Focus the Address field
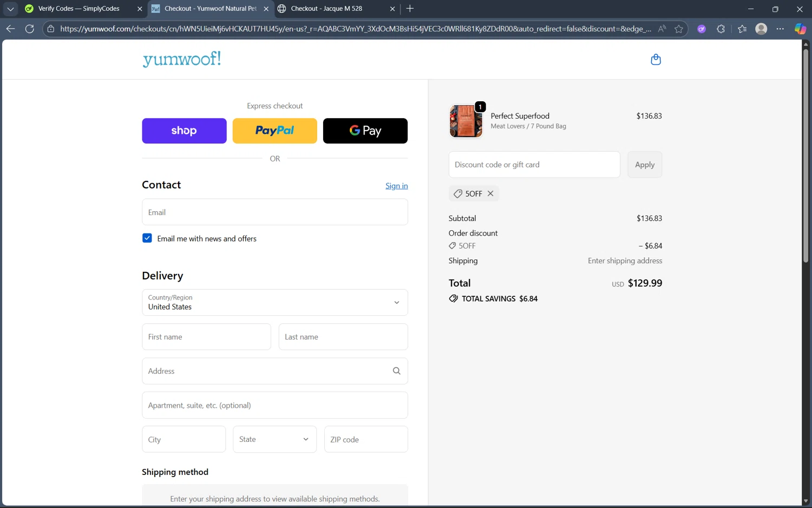Image resolution: width=812 pixels, height=508 pixels. pyautogui.click(x=275, y=371)
